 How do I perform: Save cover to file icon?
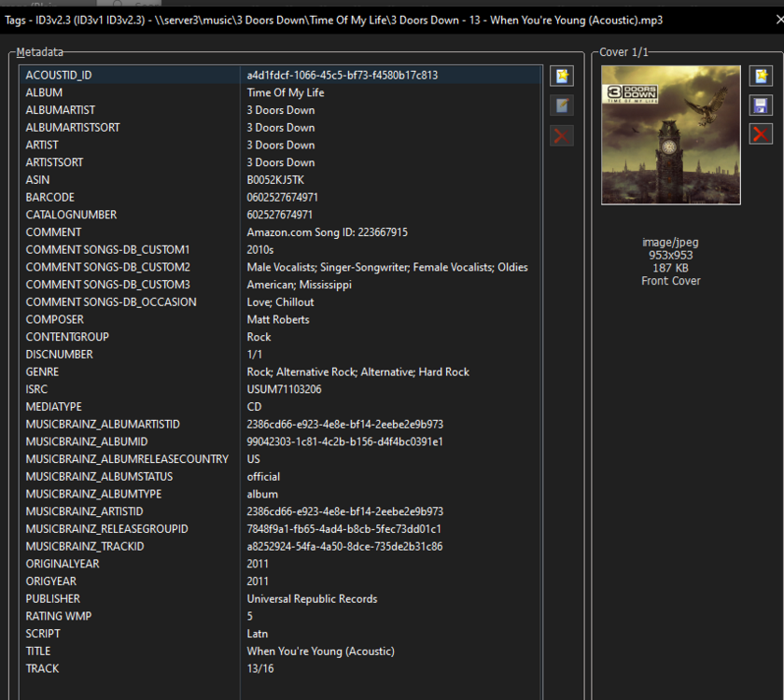click(x=761, y=105)
